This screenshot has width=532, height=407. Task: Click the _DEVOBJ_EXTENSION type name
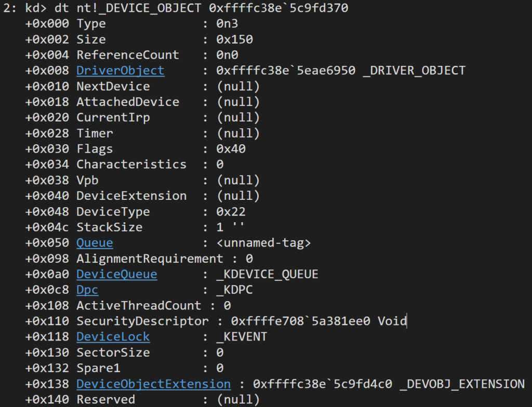coord(462,384)
